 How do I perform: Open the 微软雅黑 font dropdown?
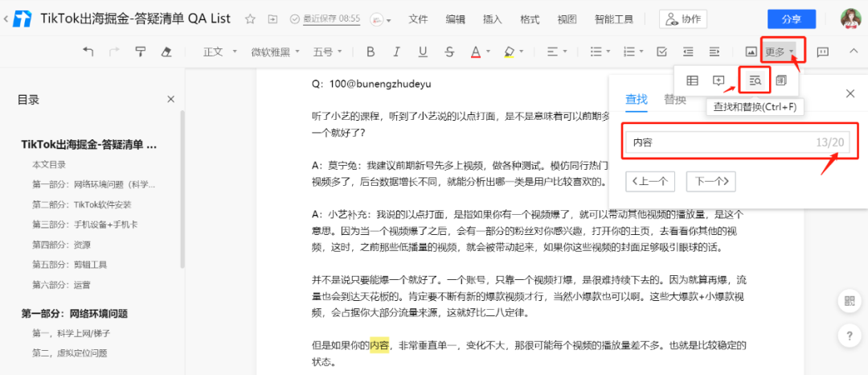275,52
